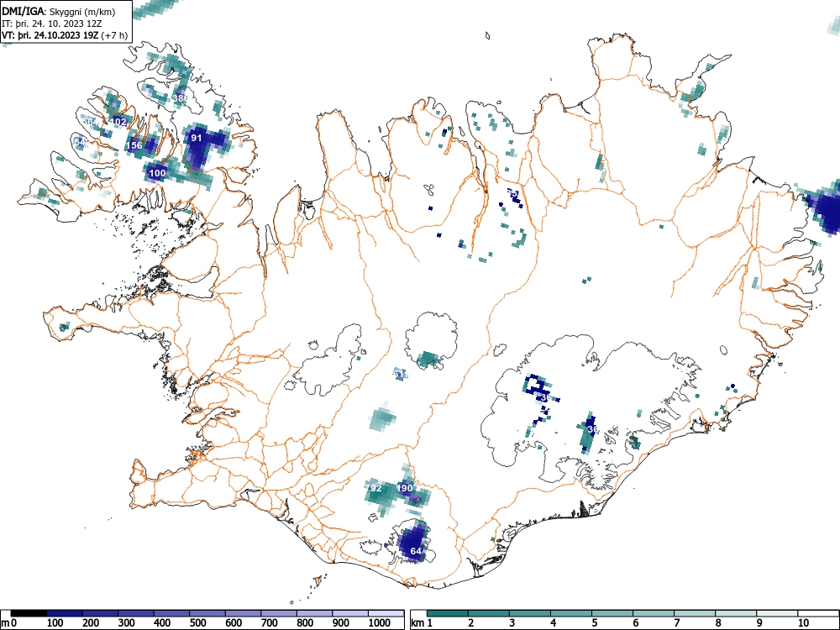Click the '1000' tick label in metre legend
840x630 pixels.
[x=380, y=623]
